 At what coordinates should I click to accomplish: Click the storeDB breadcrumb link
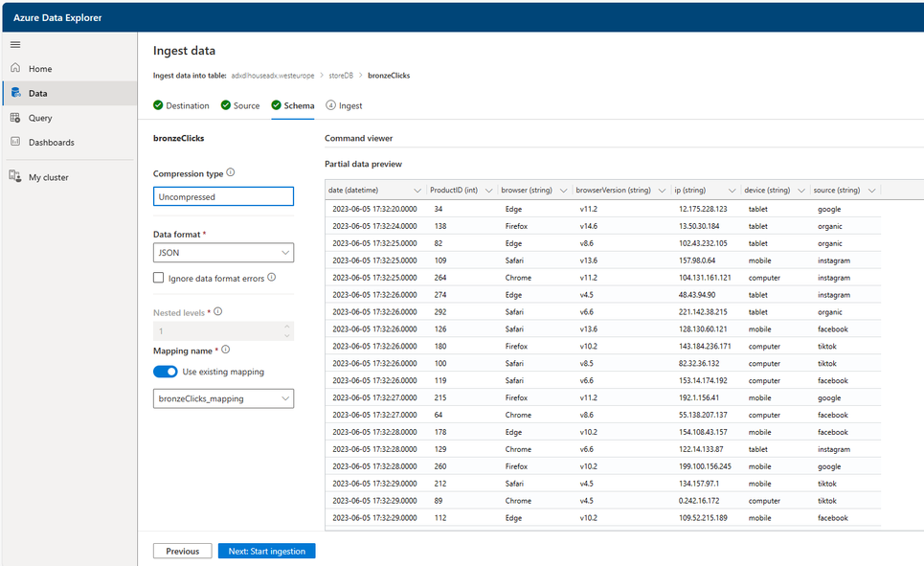(x=341, y=76)
